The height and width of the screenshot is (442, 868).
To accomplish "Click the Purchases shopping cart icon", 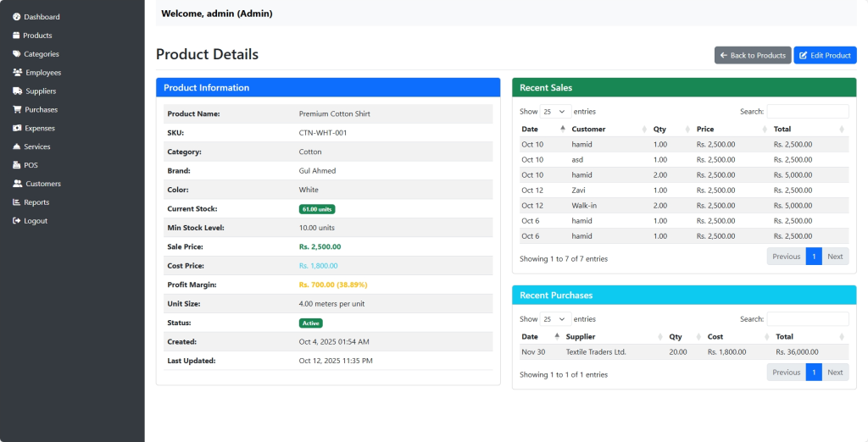I will [x=16, y=110].
